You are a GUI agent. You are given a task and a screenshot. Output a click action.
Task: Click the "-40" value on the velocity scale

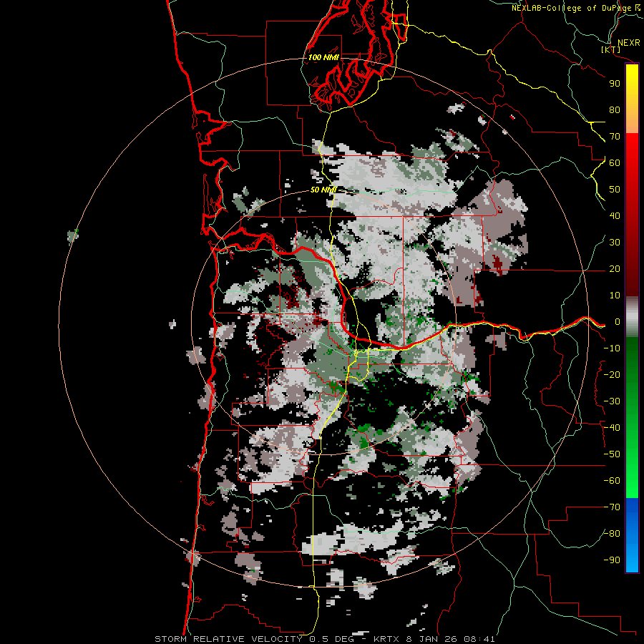[x=612, y=428]
